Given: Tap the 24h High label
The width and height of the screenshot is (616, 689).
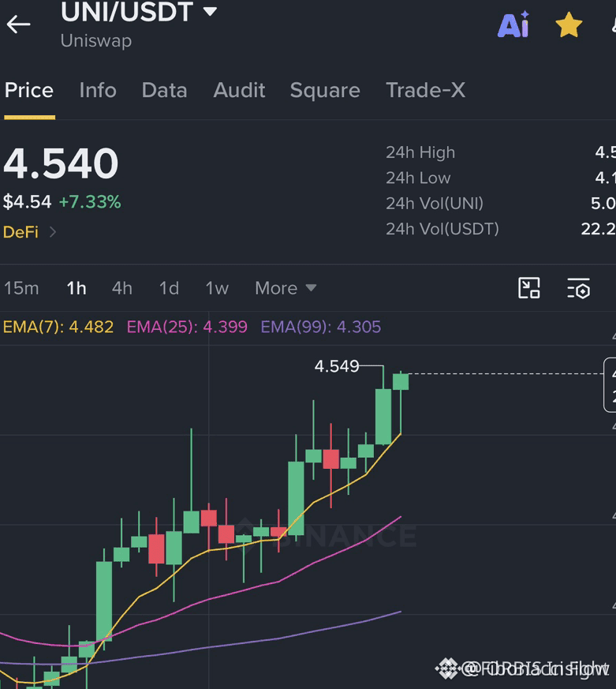Looking at the screenshot, I should tap(420, 152).
